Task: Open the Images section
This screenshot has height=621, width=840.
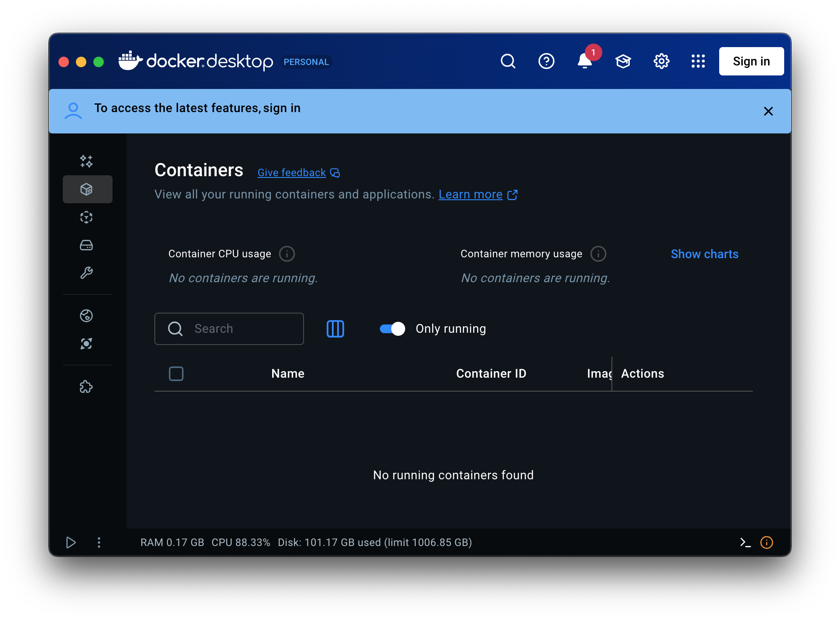Action: [x=87, y=217]
